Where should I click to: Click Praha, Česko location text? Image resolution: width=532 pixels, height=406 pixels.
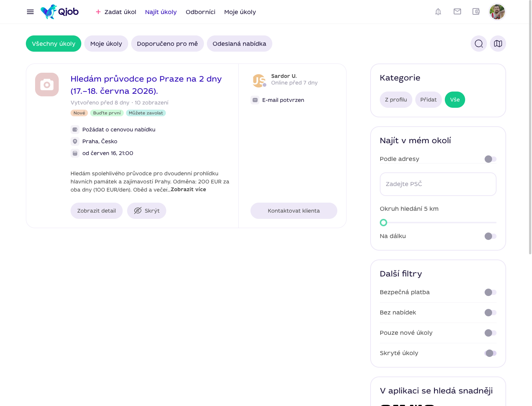[100, 141]
